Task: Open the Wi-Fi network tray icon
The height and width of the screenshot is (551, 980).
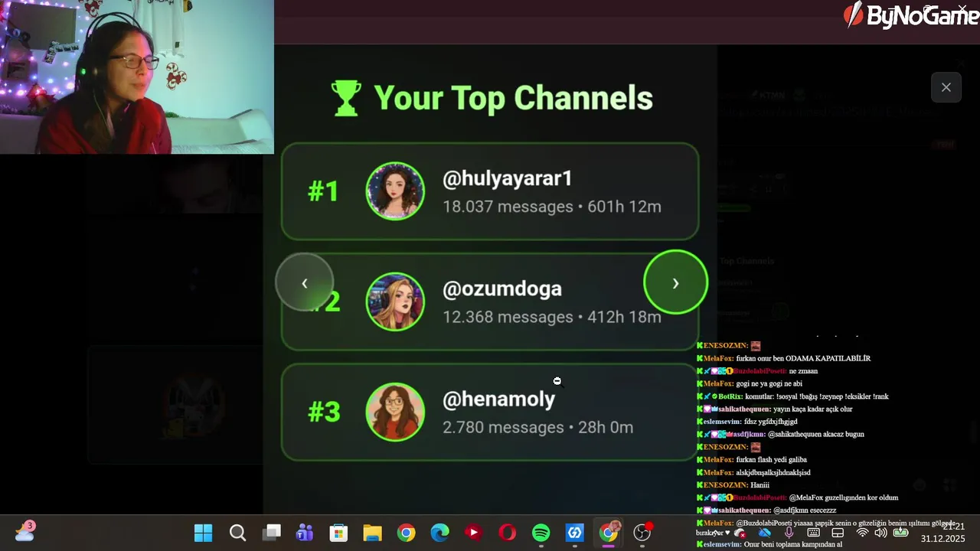Action: (863, 533)
